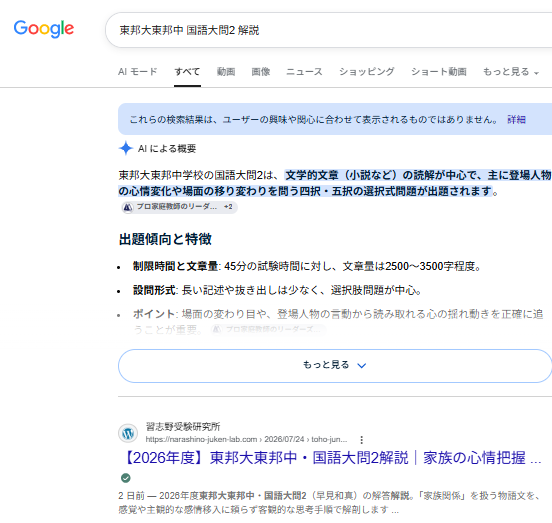Click the search input field

tap(328, 30)
